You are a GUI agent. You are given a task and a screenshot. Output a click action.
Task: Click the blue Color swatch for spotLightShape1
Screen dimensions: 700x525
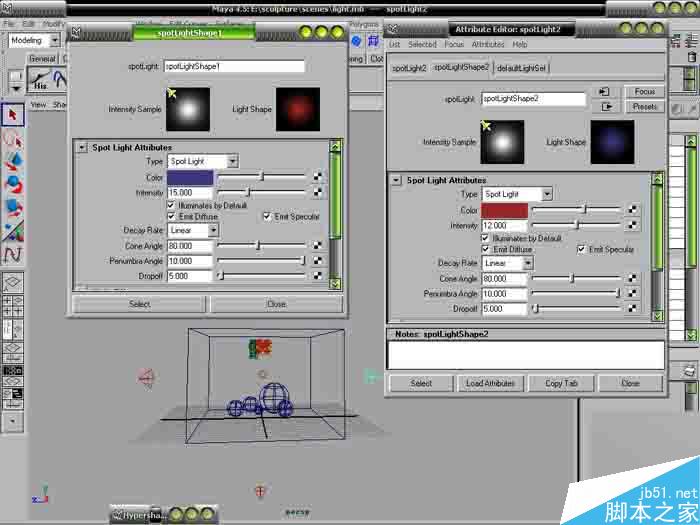pos(190,177)
